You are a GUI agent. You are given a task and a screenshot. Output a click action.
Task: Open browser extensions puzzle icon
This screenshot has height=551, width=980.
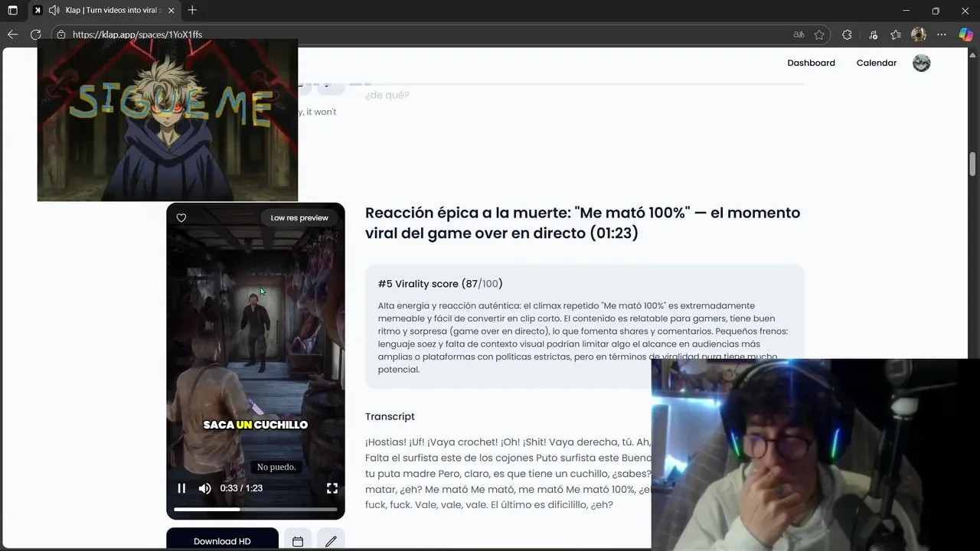[x=847, y=34]
